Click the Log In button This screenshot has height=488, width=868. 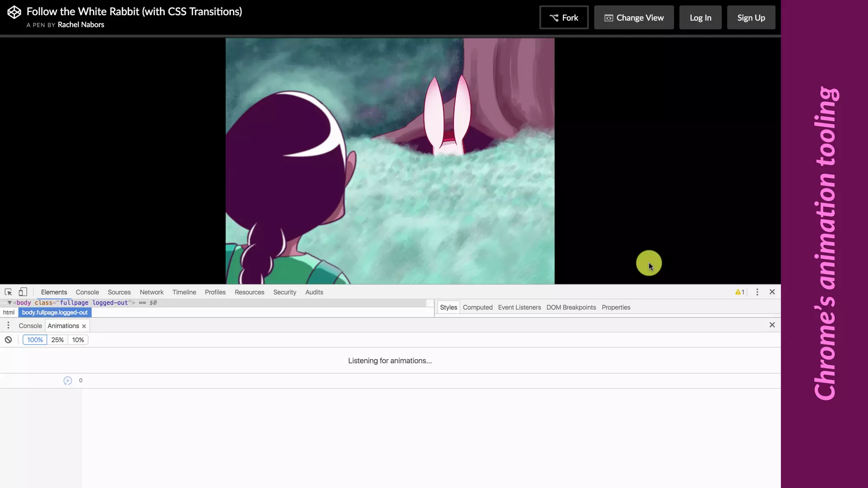(701, 17)
